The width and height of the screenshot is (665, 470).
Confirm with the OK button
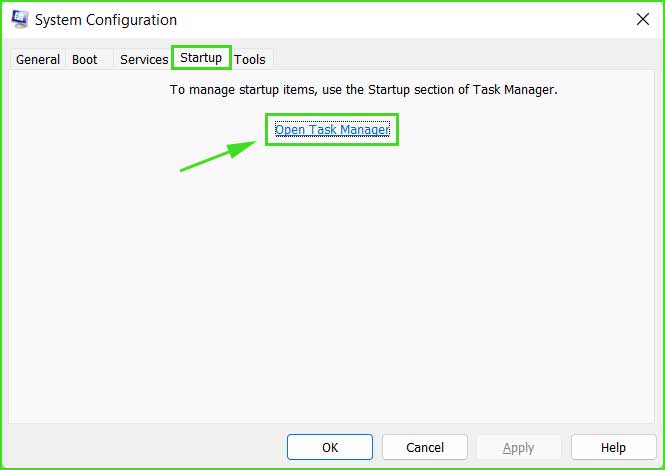[x=330, y=447]
